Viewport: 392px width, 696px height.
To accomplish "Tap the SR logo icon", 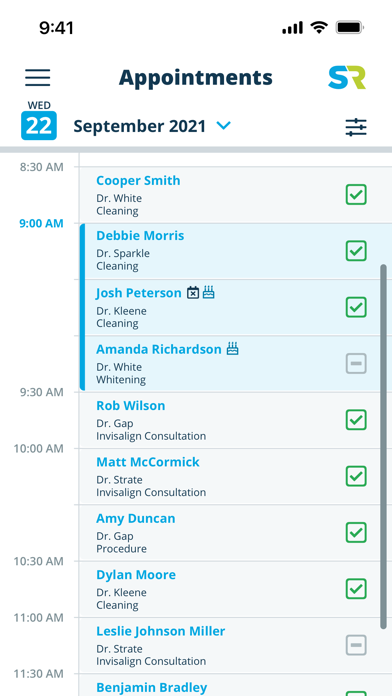I will click(x=347, y=78).
